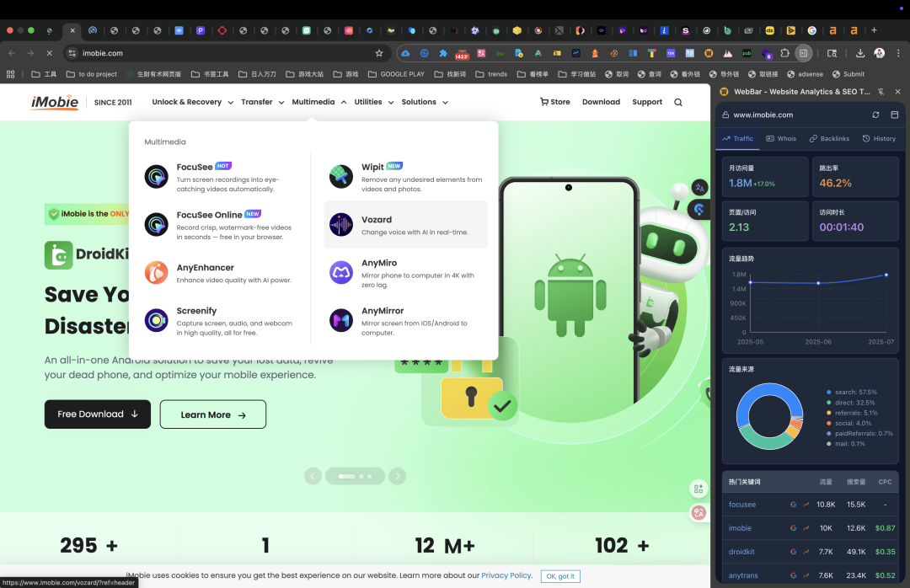The image size is (910, 588).
Task: Open the Support nav link
Action: pyautogui.click(x=647, y=102)
